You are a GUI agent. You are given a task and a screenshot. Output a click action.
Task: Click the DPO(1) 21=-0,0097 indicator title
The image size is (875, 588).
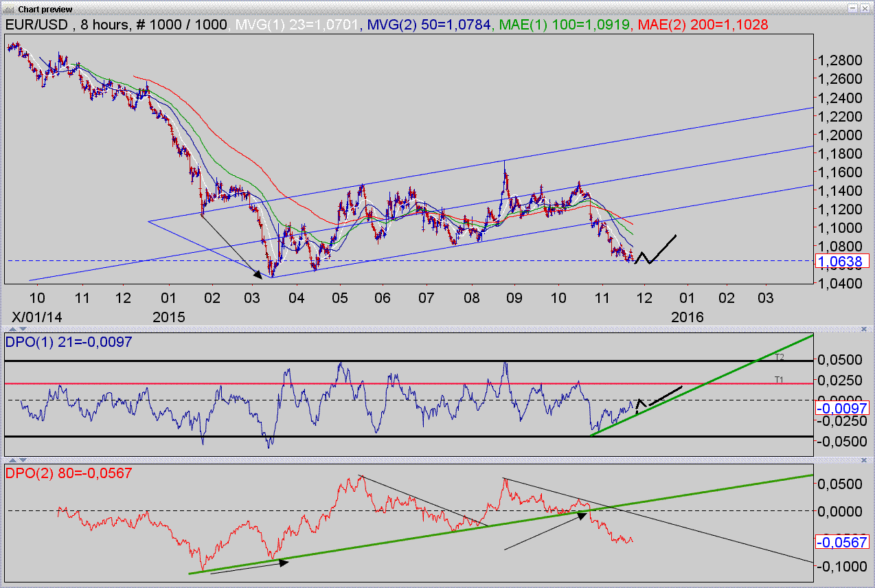point(69,341)
